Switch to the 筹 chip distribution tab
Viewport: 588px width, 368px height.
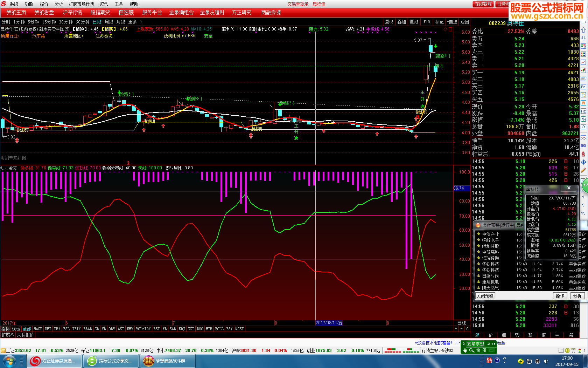pyautogui.click(x=571, y=335)
